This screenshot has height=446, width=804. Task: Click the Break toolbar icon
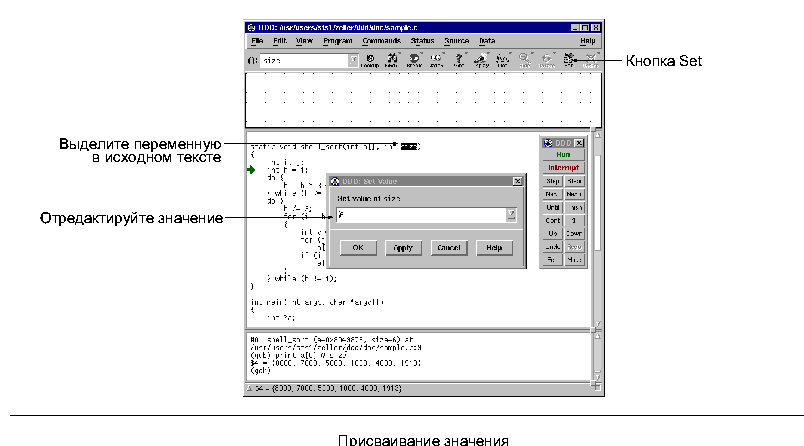click(x=414, y=60)
